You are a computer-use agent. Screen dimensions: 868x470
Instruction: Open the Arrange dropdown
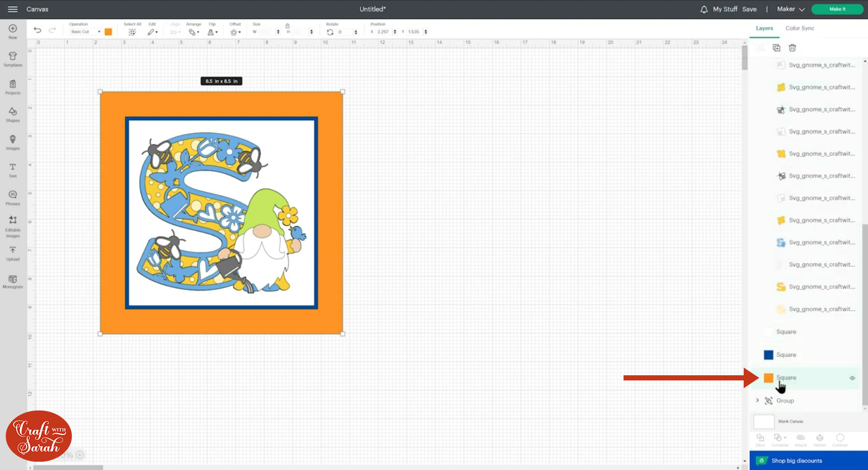click(194, 32)
